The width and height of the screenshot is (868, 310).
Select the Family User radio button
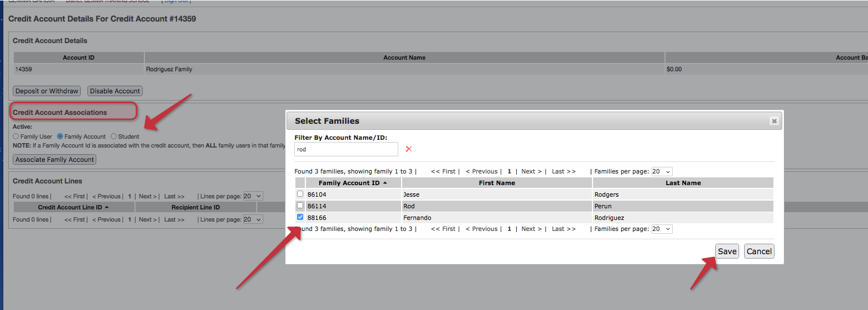[16, 136]
